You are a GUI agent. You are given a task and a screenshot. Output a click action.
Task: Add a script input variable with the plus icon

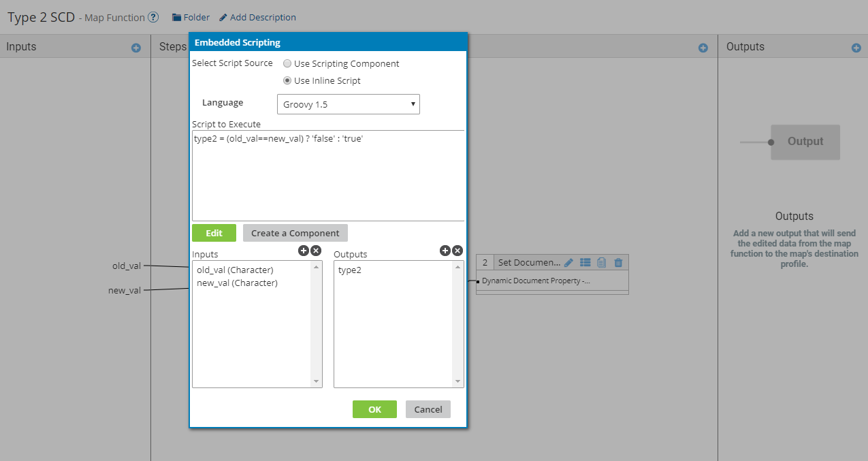pos(304,251)
